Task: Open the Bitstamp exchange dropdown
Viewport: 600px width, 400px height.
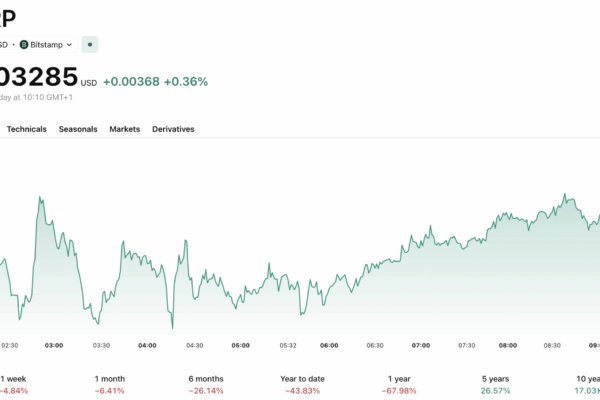Action: [46, 45]
